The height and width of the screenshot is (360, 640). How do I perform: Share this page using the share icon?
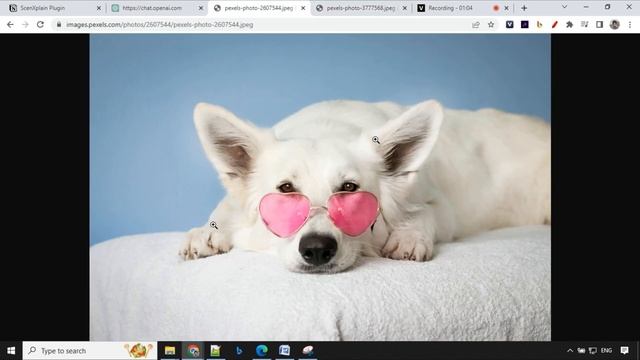[476, 25]
